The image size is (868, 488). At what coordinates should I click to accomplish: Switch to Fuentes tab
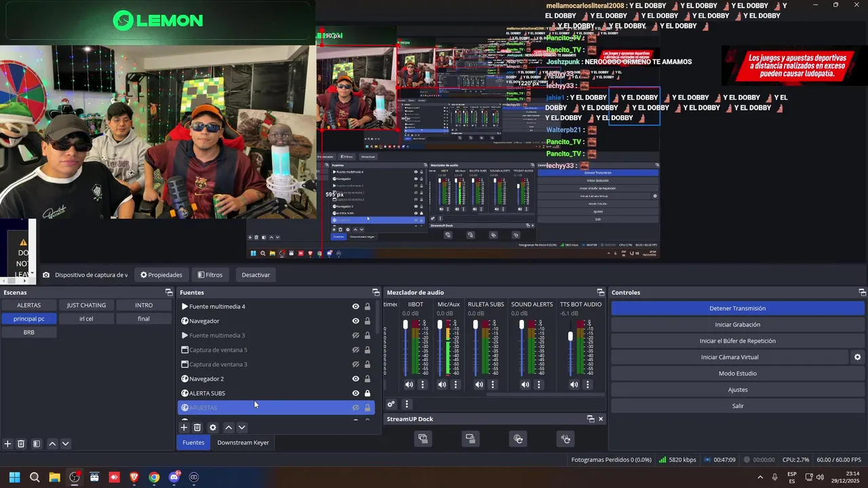193,443
